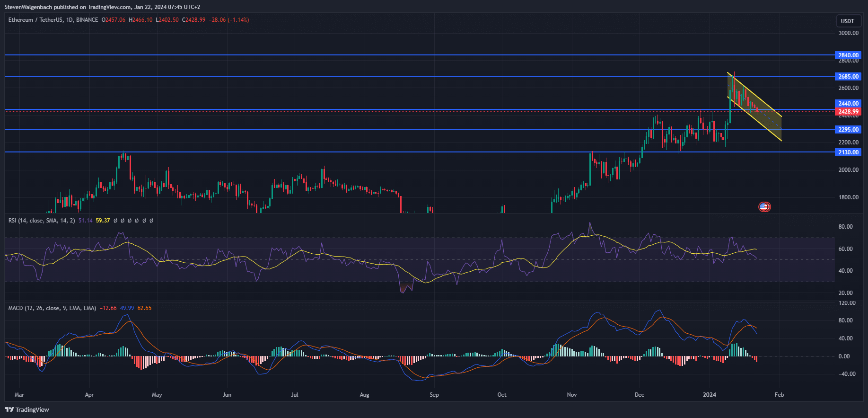Click the 2440.00 blue price level label
Viewport: 868px width, 418px height.
pos(848,104)
